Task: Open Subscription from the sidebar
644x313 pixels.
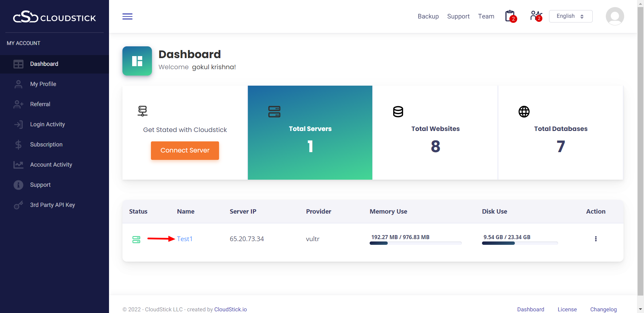Action: tap(46, 144)
